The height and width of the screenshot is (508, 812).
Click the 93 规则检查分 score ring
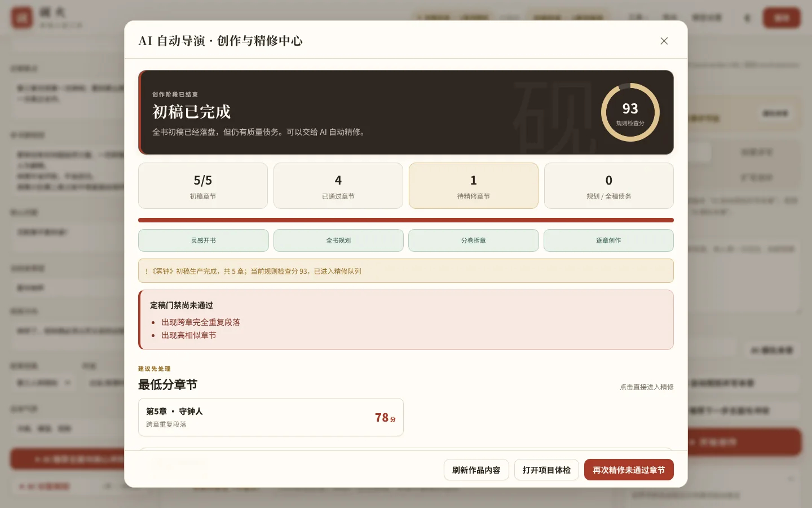630,112
